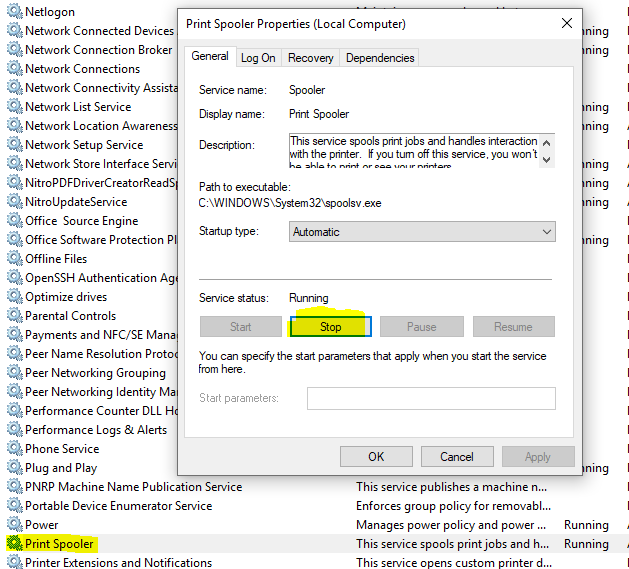Click Phone Service gear icon
The height and width of the screenshot is (569, 629).
[x=14, y=448]
